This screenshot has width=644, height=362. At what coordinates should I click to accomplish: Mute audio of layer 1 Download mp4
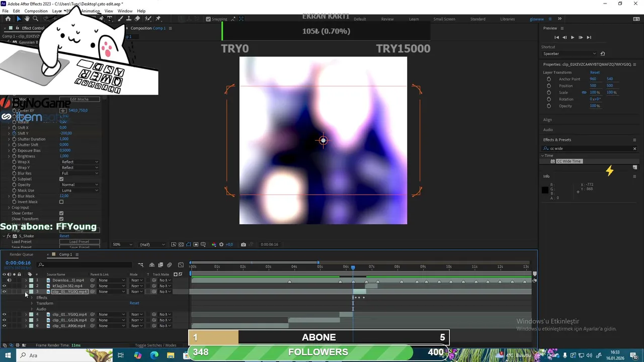pos(9,280)
